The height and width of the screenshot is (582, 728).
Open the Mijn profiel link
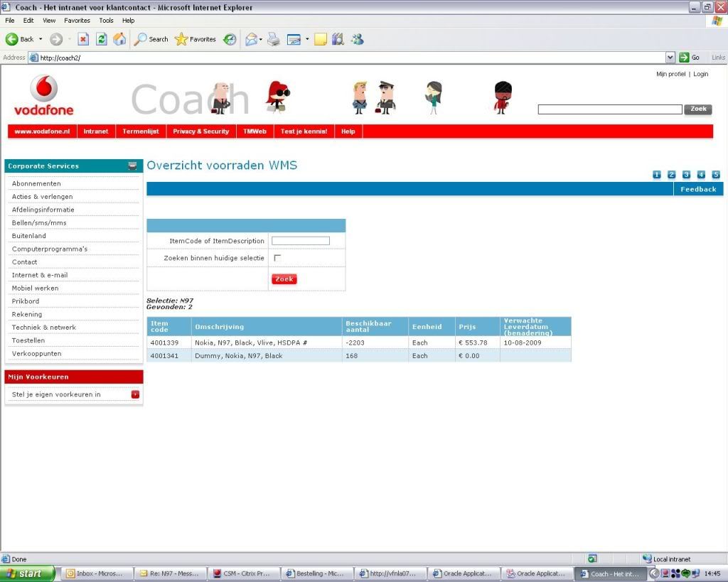point(671,74)
